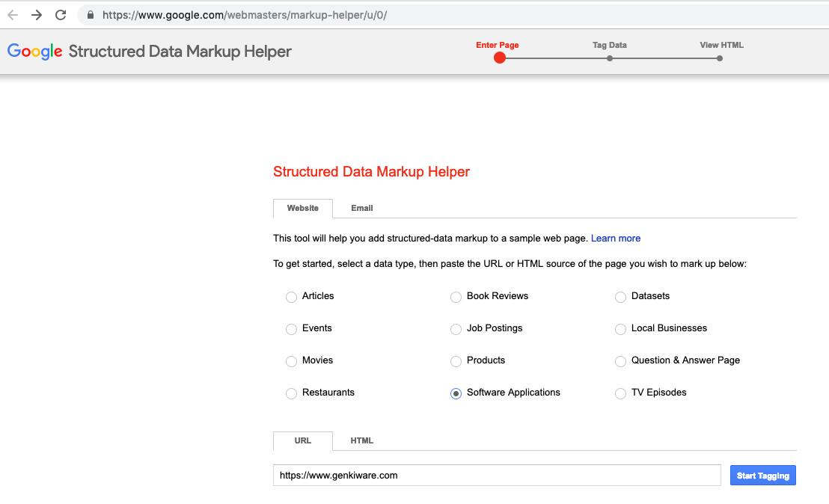
Task: Select the Restaurants radio button
Action: pos(291,393)
